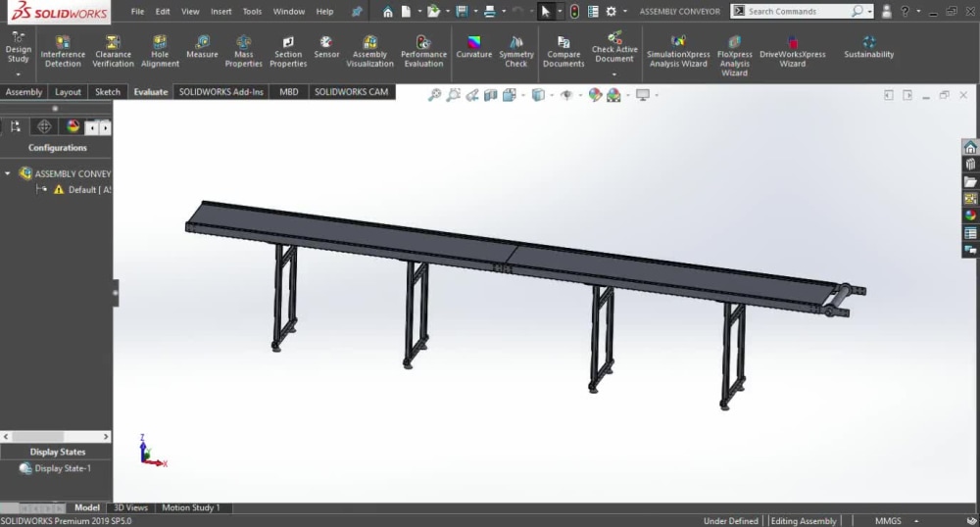Image resolution: width=980 pixels, height=527 pixels.
Task: Click the Zoom to Fit icon
Action: coord(434,95)
